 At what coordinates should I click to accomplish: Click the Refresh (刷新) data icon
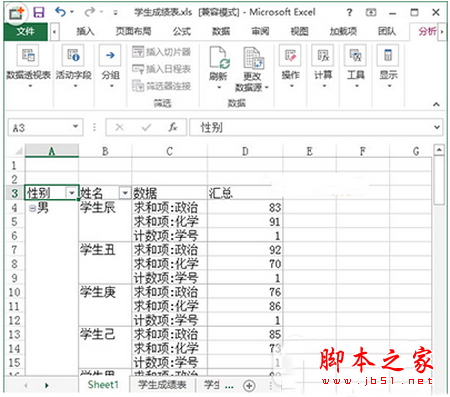tap(219, 58)
